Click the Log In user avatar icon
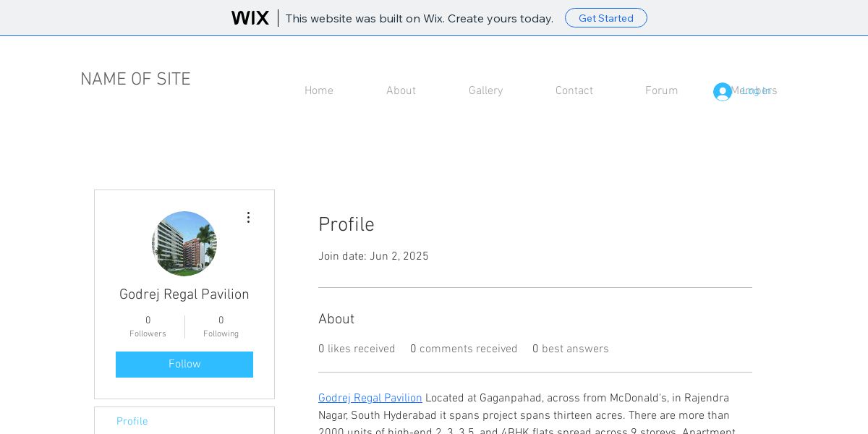 click(722, 92)
